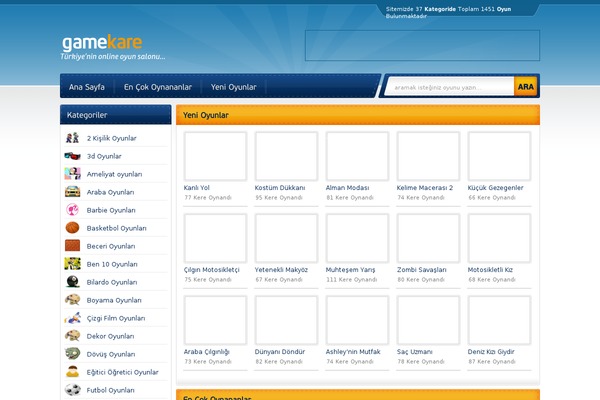The width and height of the screenshot is (600, 400).
Task: Click the Barbie Oyunları pink icon
Action: (x=72, y=210)
